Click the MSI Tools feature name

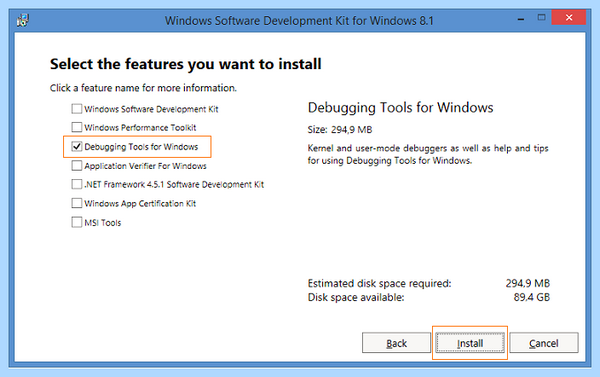tap(103, 223)
